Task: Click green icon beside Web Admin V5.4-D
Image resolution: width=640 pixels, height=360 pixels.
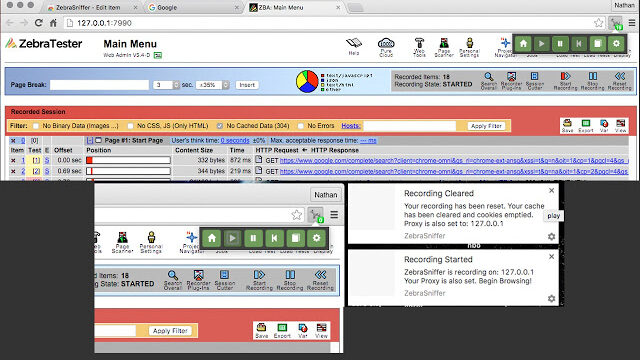Action: [158, 55]
